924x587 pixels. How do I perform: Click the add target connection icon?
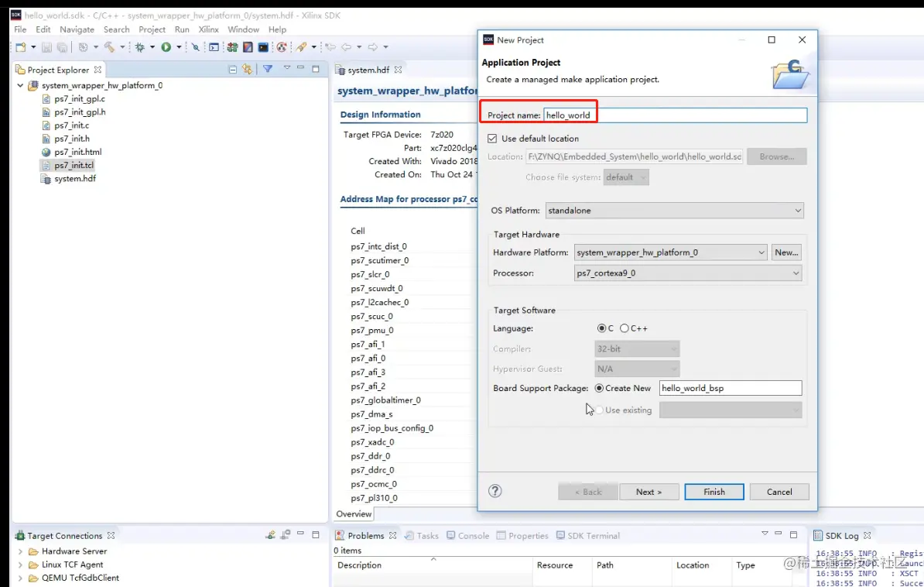(x=270, y=535)
